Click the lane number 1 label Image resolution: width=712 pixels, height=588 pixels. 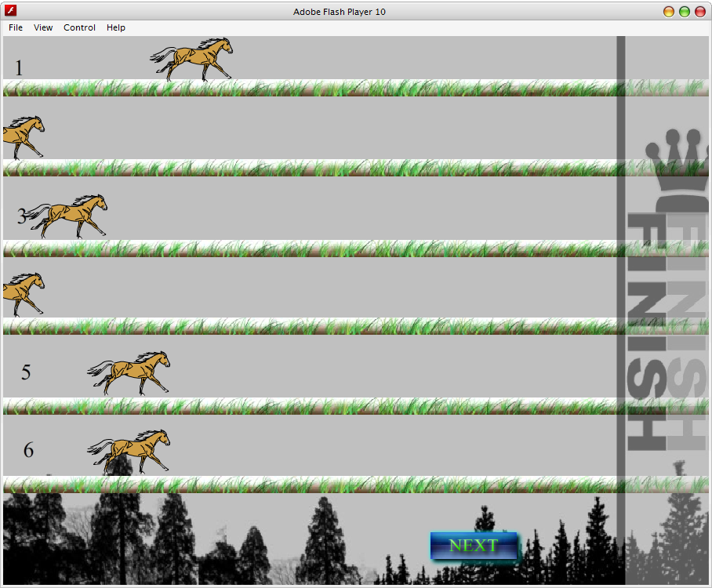(x=18, y=68)
